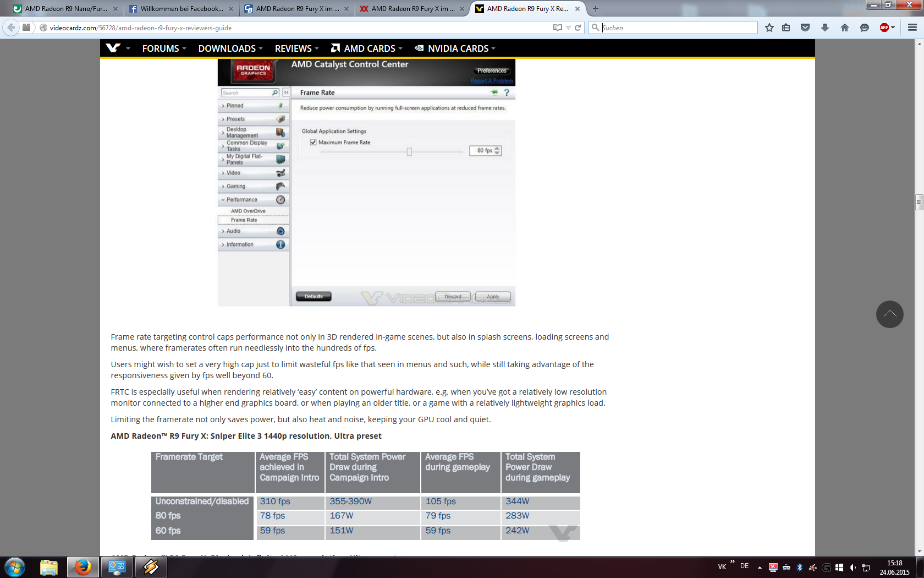This screenshot has width=924, height=578.
Task: Click the round scroll-to-top arrow button
Action: point(890,314)
